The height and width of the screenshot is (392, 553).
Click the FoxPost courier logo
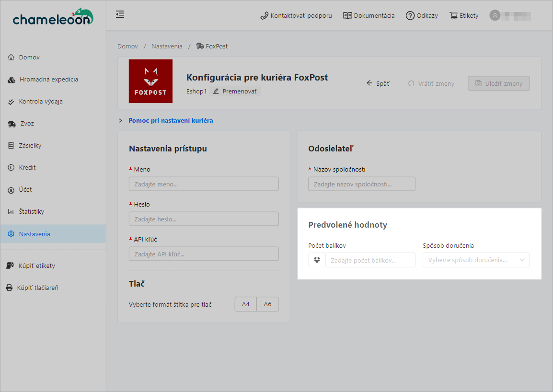click(x=150, y=81)
